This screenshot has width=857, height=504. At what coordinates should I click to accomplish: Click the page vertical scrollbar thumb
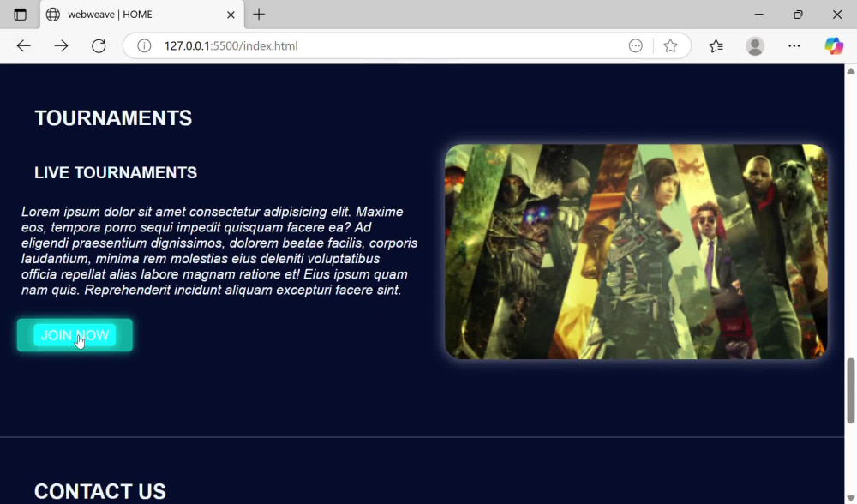point(850,390)
